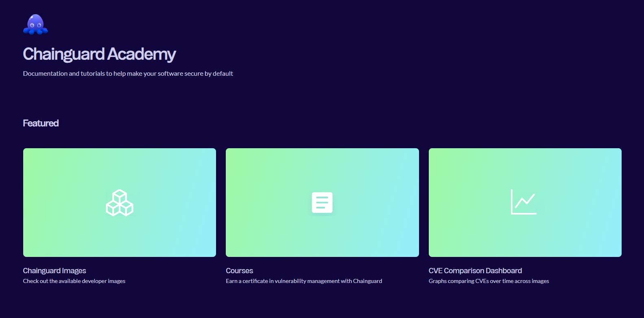
Task: Follow the Courses title link
Action: [240, 271]
